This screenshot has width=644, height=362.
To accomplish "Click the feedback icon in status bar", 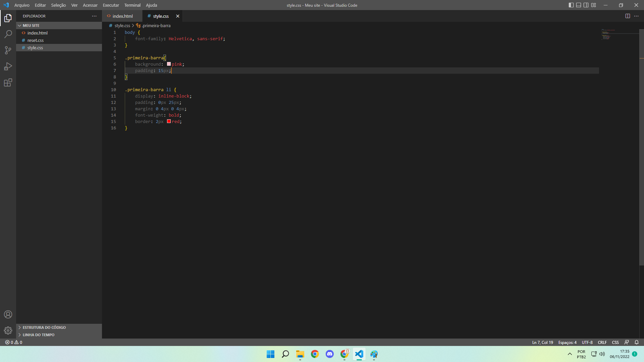I will 627,342.
